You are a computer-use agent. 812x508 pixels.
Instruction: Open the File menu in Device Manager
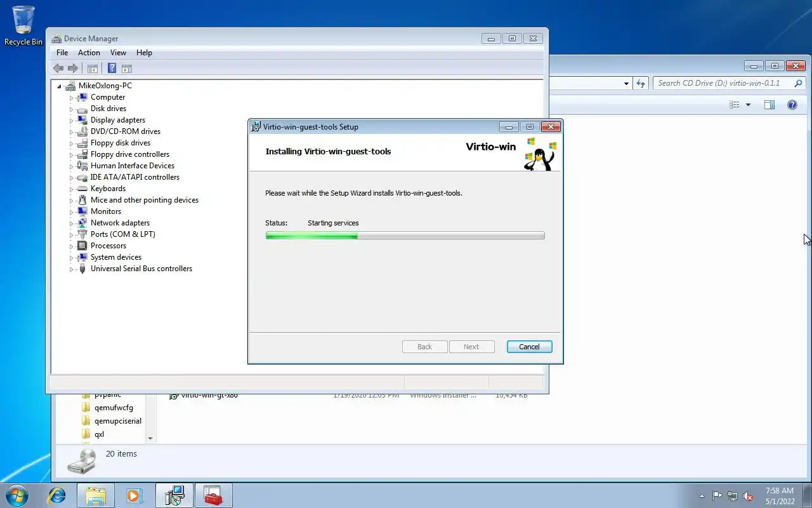(62, 53)
